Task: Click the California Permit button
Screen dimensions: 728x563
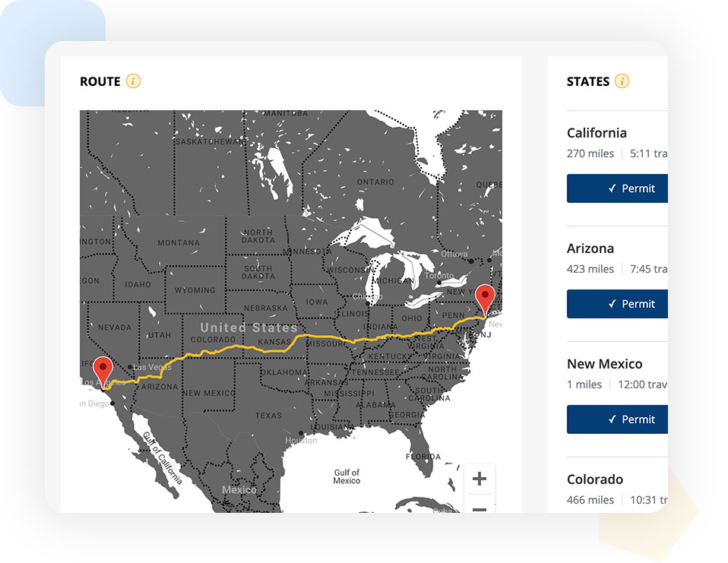Action: point(617,188)
